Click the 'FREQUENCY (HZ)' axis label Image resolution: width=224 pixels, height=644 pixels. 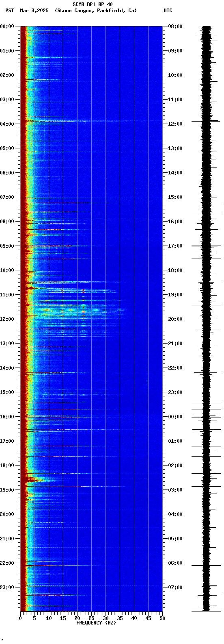pyautogui.click(x=95, y=623)
